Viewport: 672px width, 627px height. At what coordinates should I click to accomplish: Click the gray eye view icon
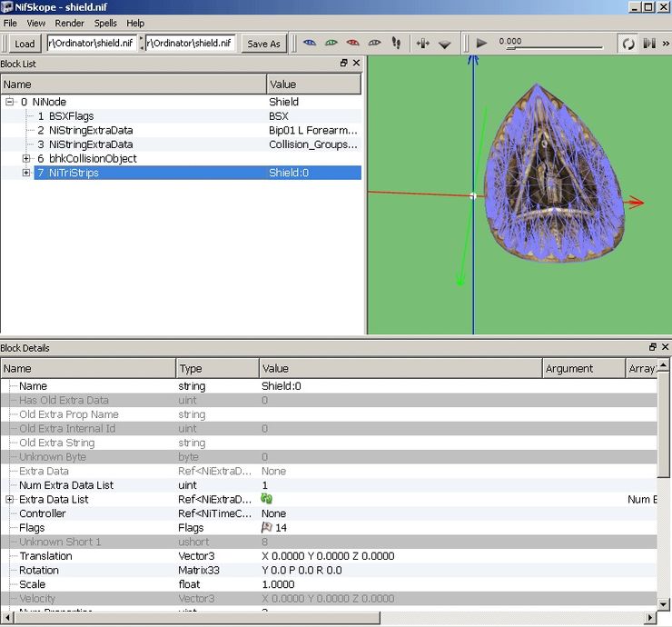[374, 43]
